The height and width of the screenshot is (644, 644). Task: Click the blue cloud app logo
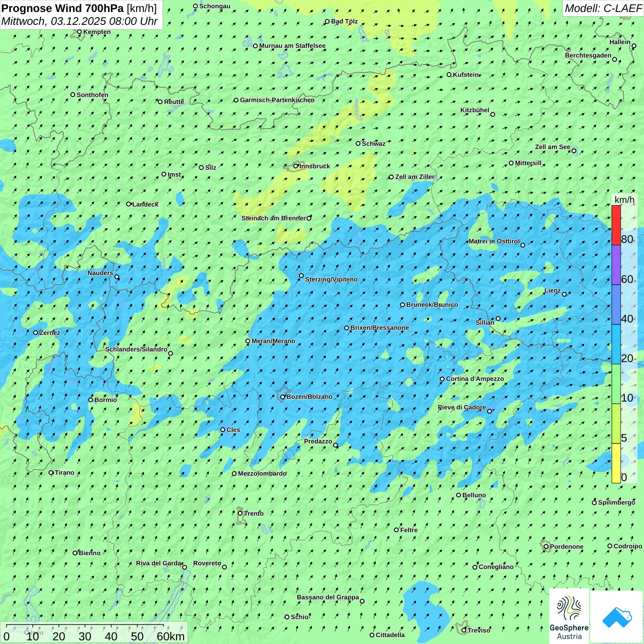pyautogui.click(x=616, y=616)
